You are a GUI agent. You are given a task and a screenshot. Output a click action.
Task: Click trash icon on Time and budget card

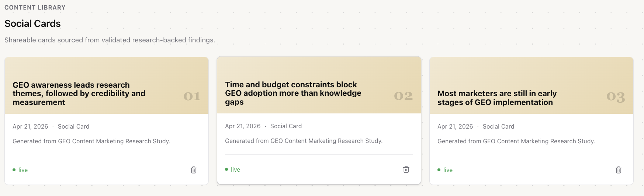coord(406,169)
